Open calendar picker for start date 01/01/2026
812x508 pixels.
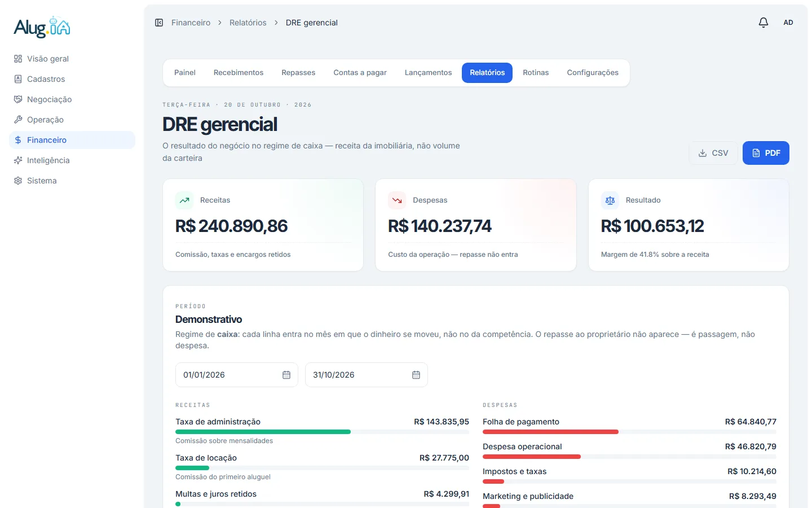coord(286,375)
